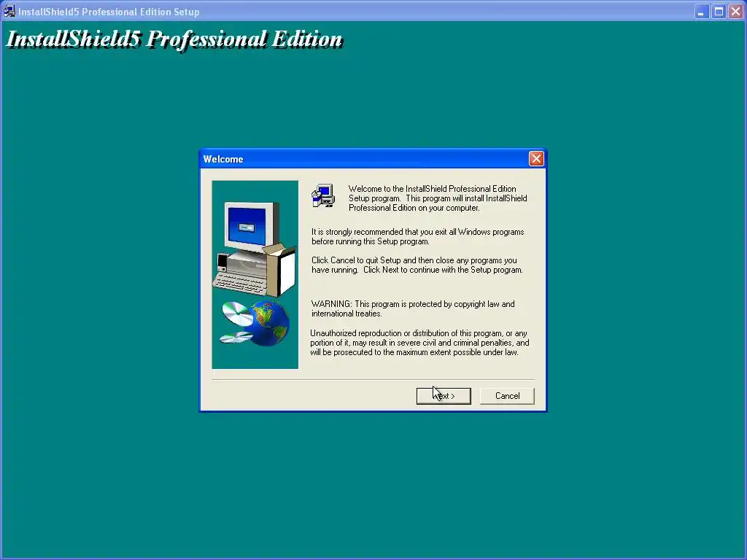Close the InstallShield5 Professional Edition Setup window
Image resolution: width=747 pixels, height=560 pixels.
[735, 12]
